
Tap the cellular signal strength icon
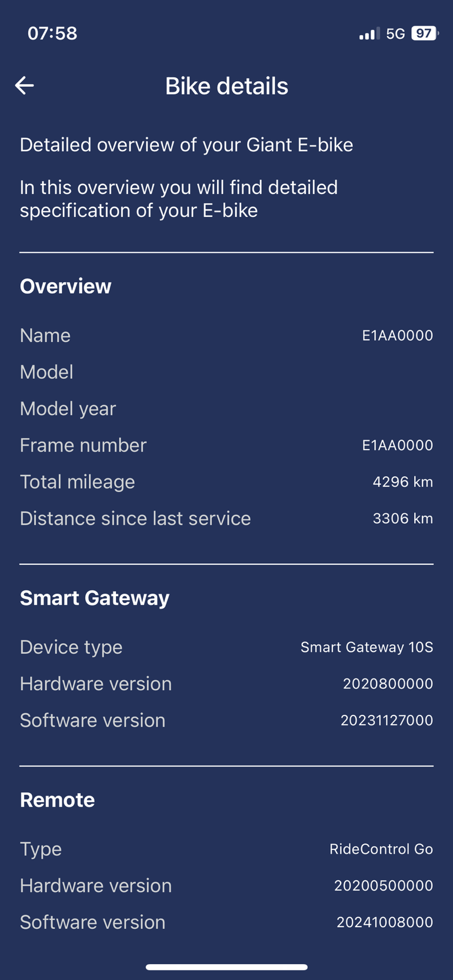coord(369,34)
